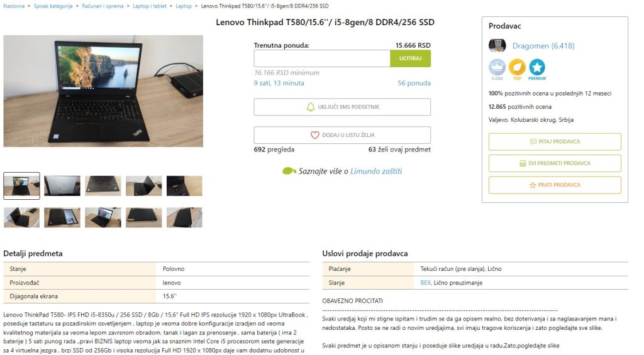Viewport: 644px width, 355px height.
Task: Click the seller avatar icon
Action: tap(497, 46)
